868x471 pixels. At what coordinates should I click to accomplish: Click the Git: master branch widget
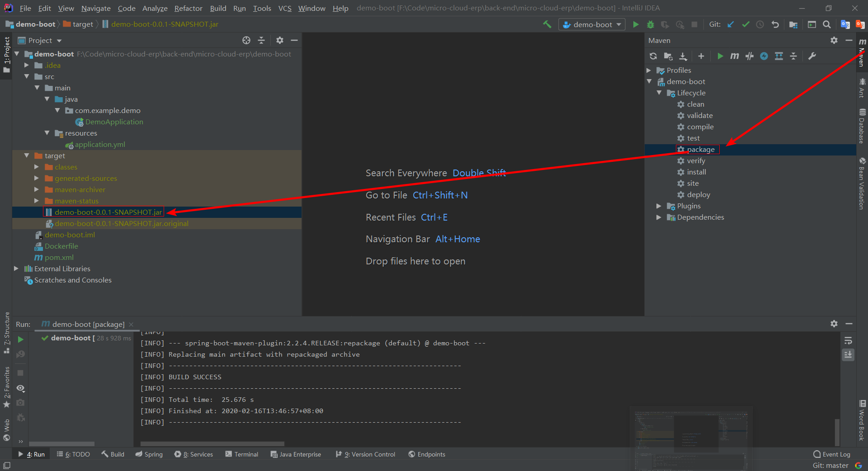coord(830,466)
